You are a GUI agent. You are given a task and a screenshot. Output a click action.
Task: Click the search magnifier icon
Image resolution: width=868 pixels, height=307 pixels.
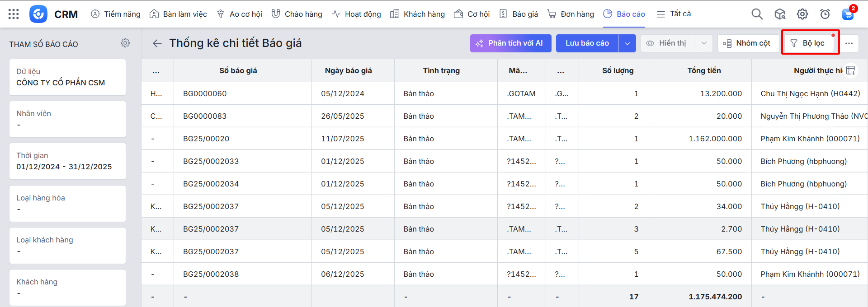757,14
